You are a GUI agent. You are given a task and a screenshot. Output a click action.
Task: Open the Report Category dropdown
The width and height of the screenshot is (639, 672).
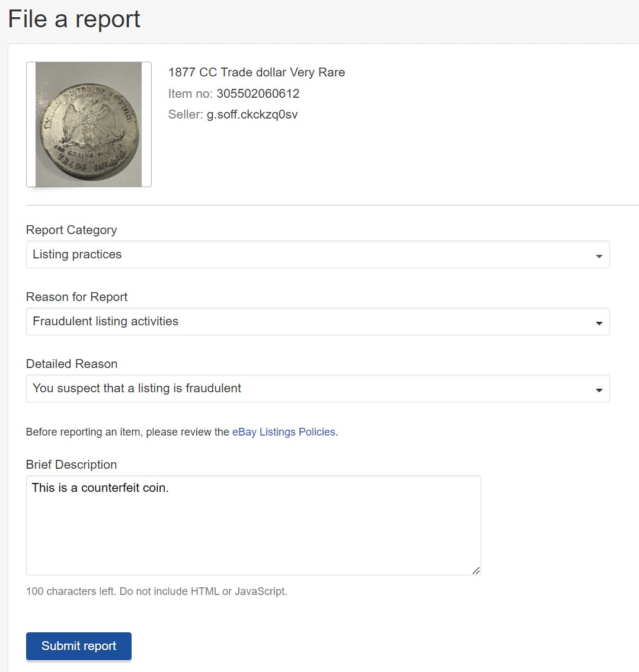click(318, 255)
